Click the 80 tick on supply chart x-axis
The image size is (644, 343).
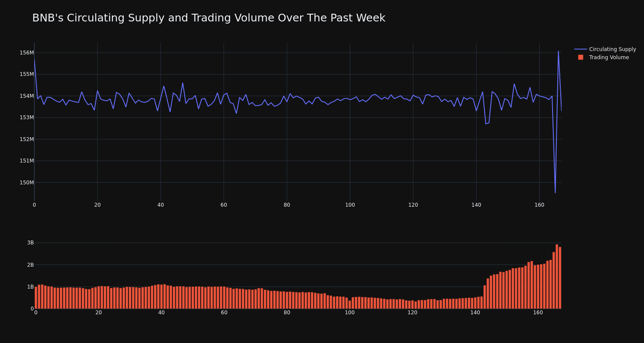(287, 205)
